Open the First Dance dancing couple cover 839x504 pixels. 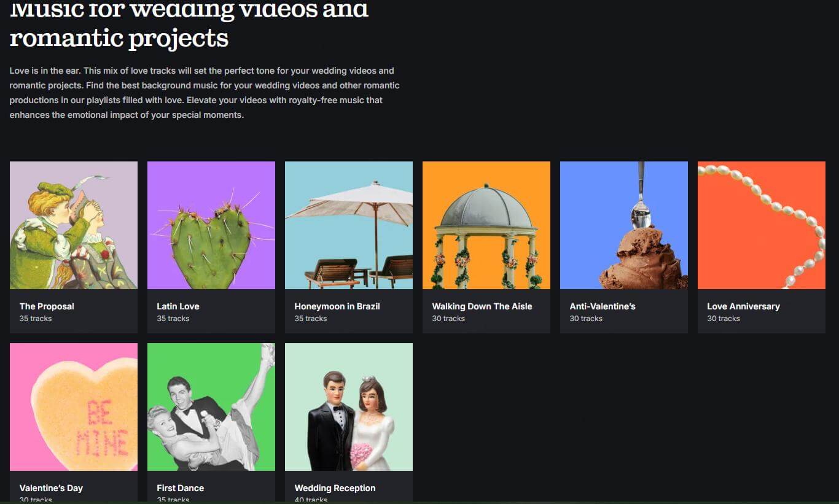pos(211,407)
